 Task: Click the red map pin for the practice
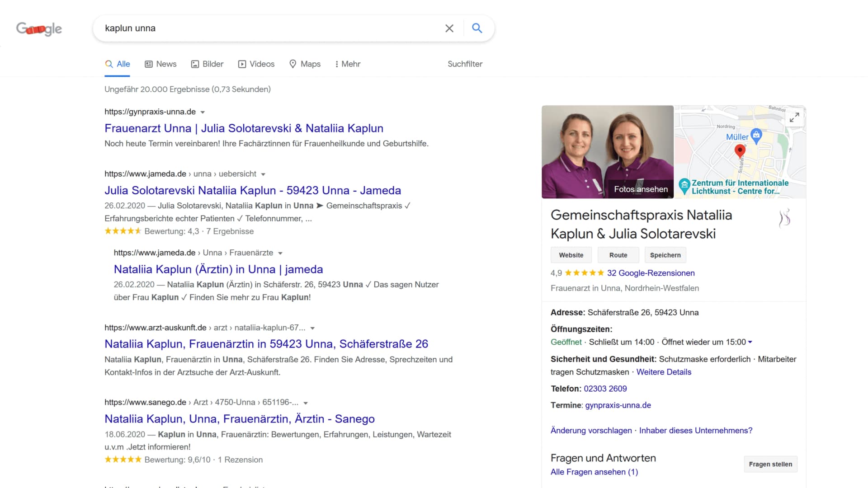point(740,151)
